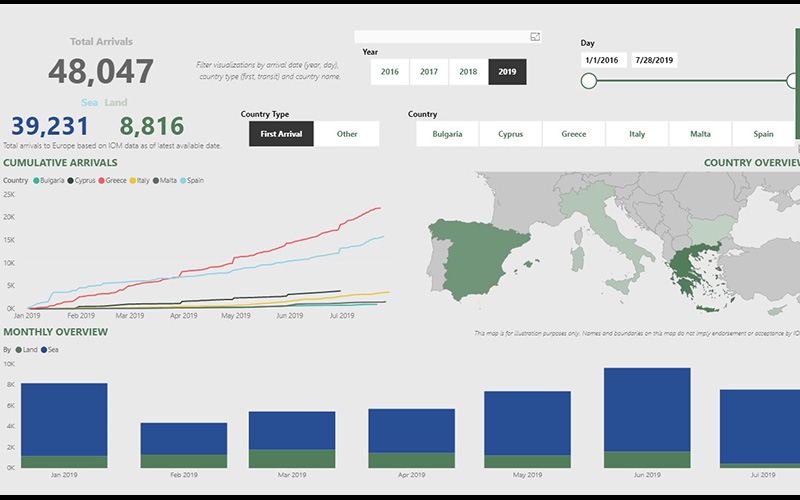Click the Day slider's left handle
This screenshot has height=500, width=800.
tap(589, 81)
